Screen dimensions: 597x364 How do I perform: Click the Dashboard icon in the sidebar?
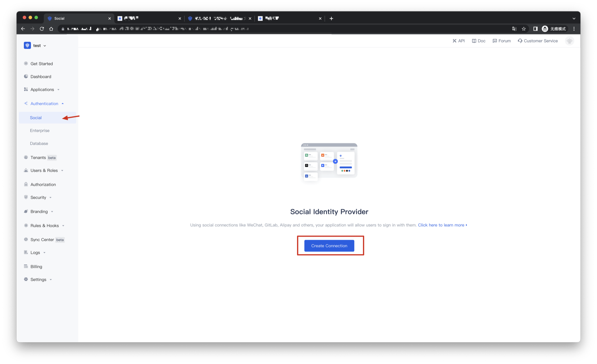click(x=26, y=76)
